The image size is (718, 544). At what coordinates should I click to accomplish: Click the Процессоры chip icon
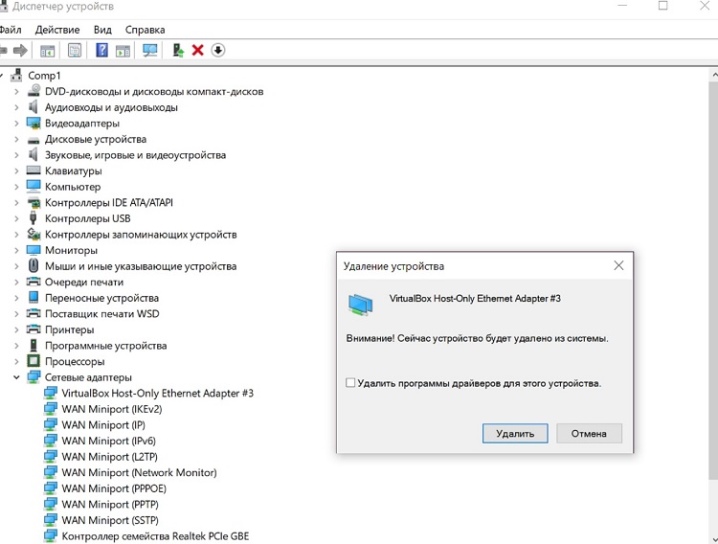[33, 361]
